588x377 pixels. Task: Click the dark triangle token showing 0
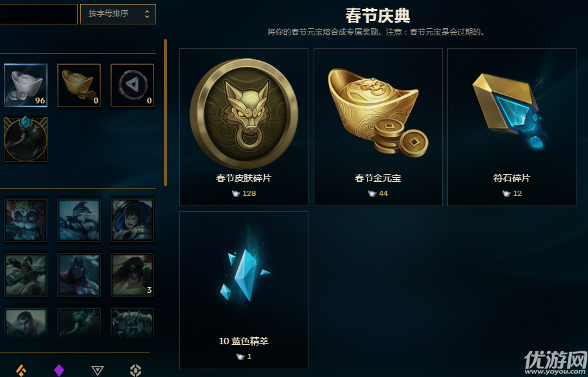coord(132,85)
